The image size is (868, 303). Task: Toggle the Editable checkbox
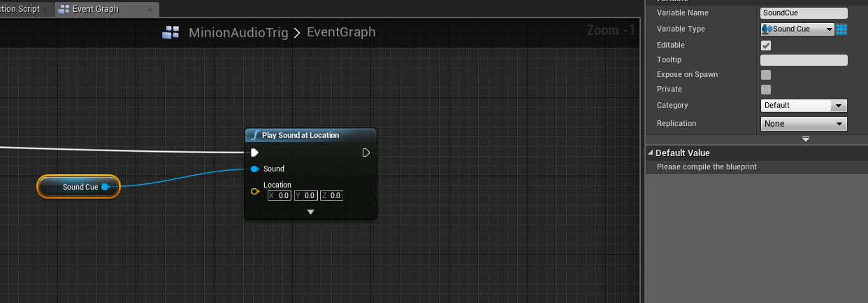coord(766,45)
